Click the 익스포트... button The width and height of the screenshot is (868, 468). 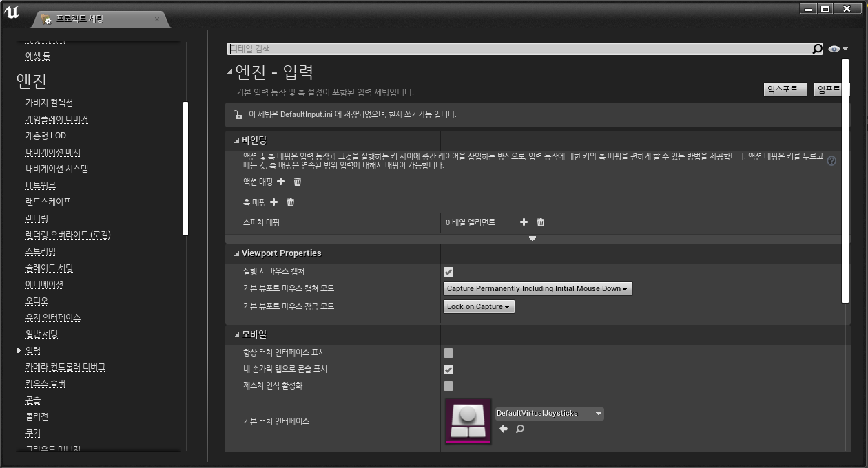[785, 89]
